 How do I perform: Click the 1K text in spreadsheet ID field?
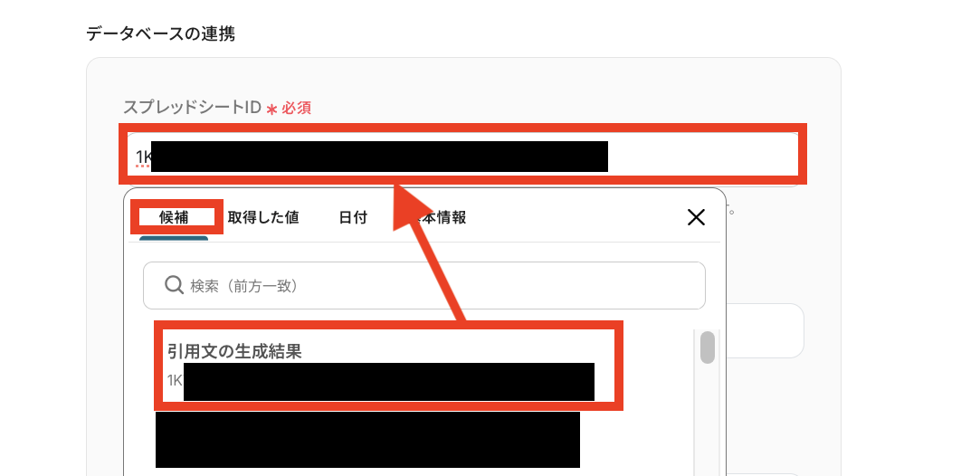click(144, 157)
